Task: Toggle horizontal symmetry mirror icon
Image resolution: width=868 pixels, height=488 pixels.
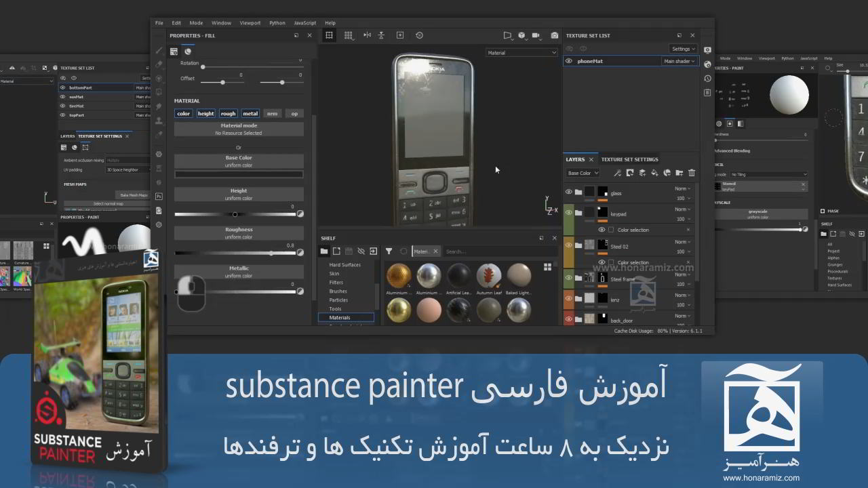Action: pyautogui.click(x=367, y=35)
